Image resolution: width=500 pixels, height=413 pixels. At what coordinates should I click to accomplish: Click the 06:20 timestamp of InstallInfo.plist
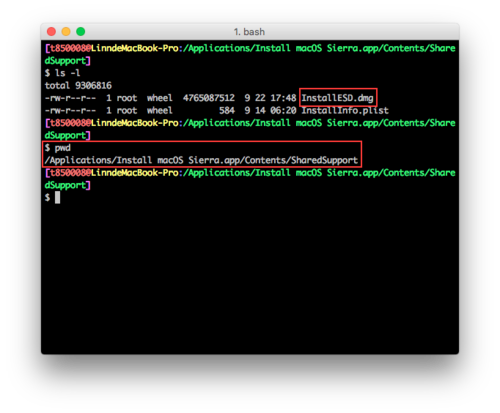[283, 110]
